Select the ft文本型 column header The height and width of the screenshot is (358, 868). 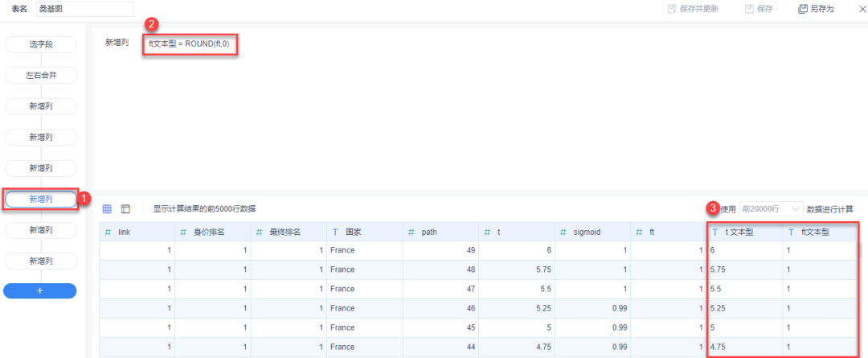tap(821, 232)
